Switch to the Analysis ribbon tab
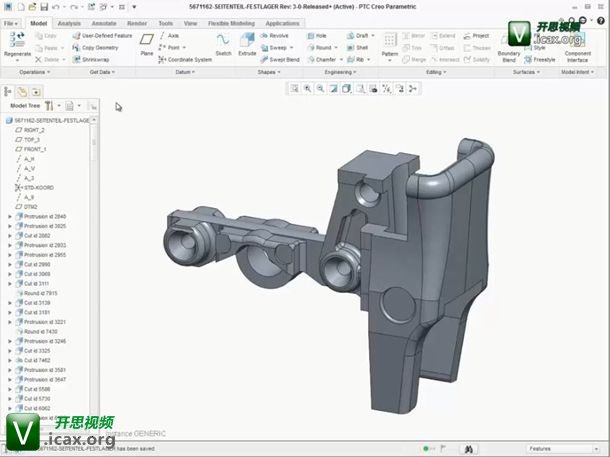The image size is (610, 457). point(69,22)
